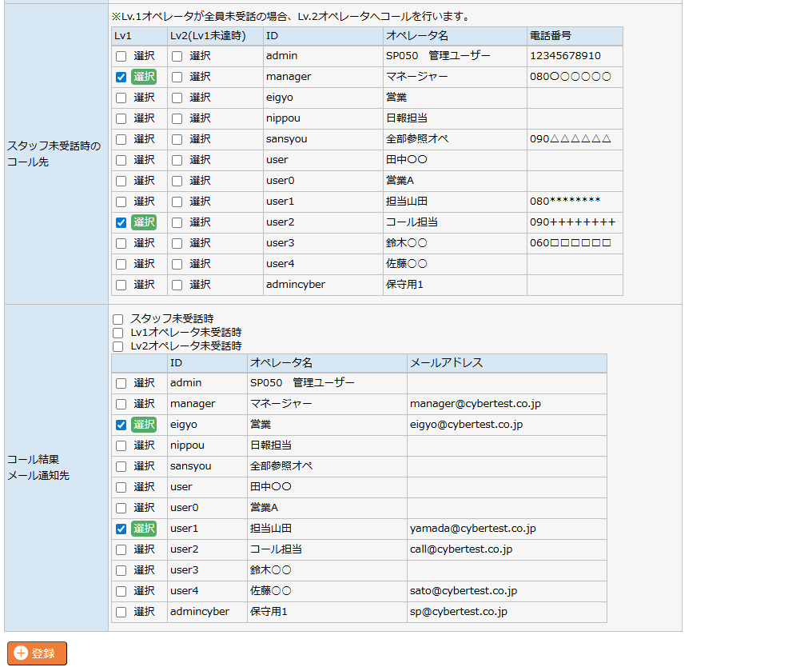Click the 登録 register button
The image size is (812, 667).
pos(37,653)
